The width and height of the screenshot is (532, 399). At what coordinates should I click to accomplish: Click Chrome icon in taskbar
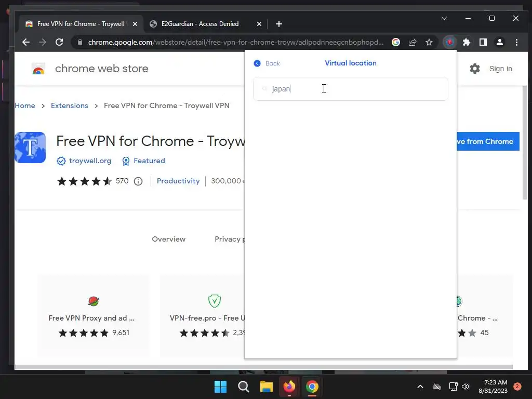pos(312,387)
